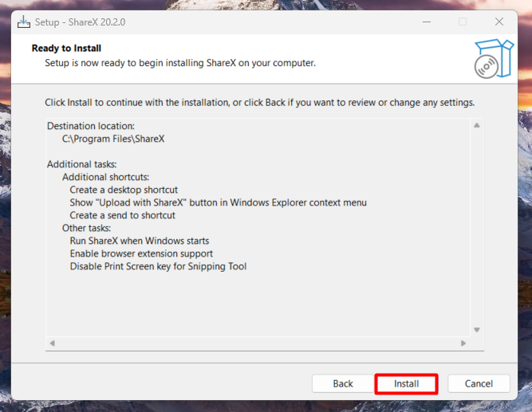Click 'Create a desktop shortcut' line
532x412 pixels.
pyautogui.click(x=124, y=190)
